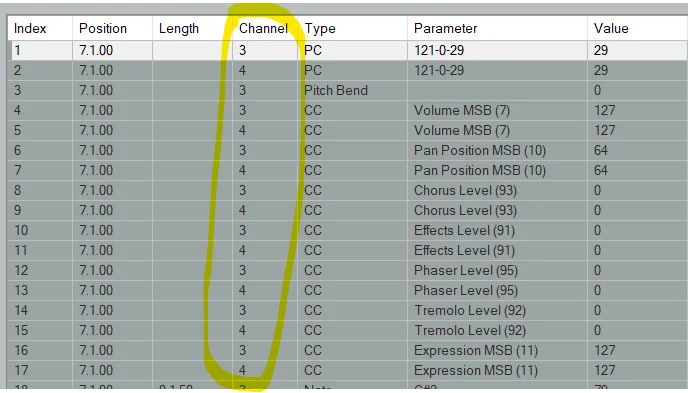Screen dimensions: 688x393
Task: Select event row with Index 2
Action: (348, 70)
